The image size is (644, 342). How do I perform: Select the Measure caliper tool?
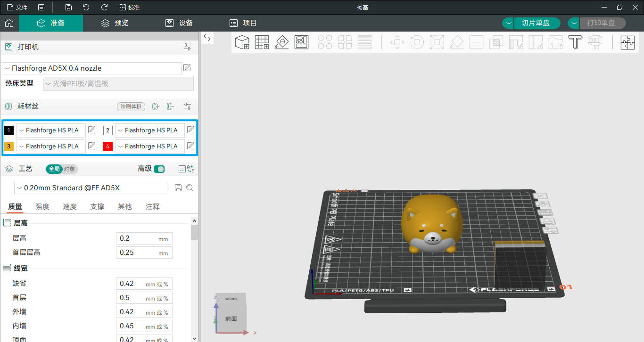coord(595,42)
